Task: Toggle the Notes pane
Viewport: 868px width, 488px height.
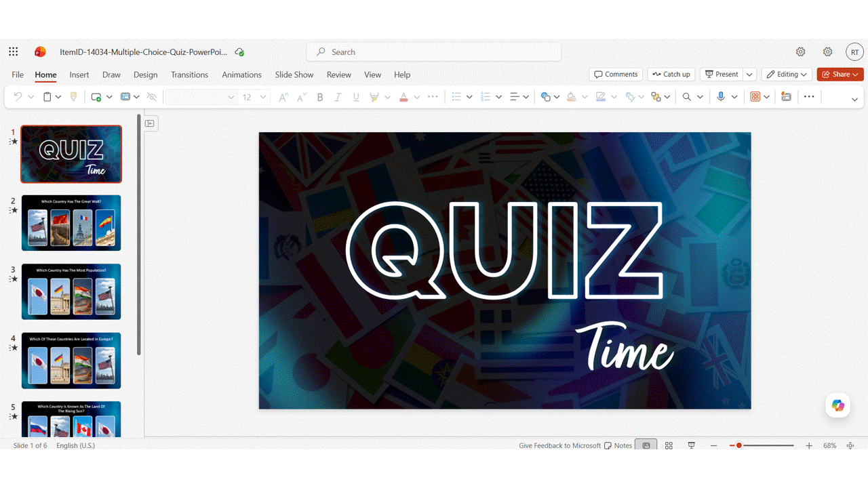Action: (618, 445)
